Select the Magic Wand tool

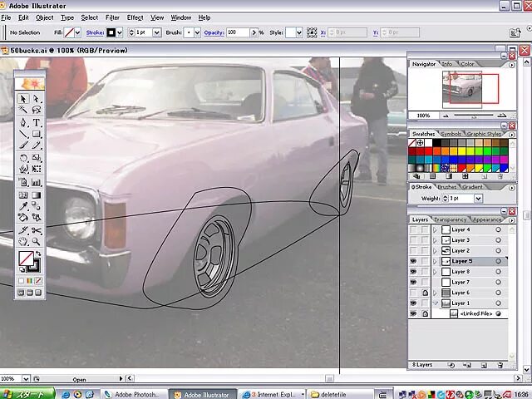[23, 110]
